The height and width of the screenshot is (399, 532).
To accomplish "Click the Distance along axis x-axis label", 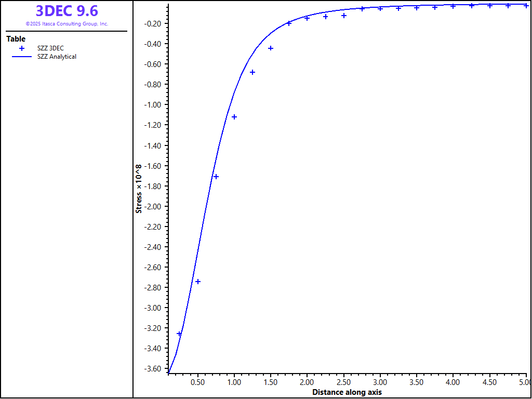I will coord(347,392).
